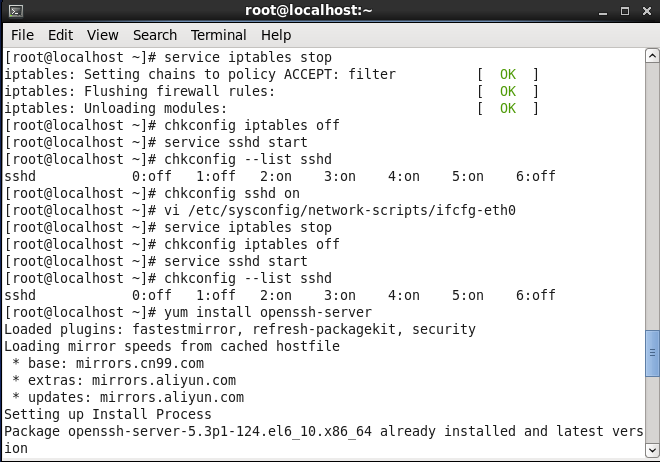660x462 pixels.
Task: Minimize the terminal window
Action: click(x=603, y=11)
